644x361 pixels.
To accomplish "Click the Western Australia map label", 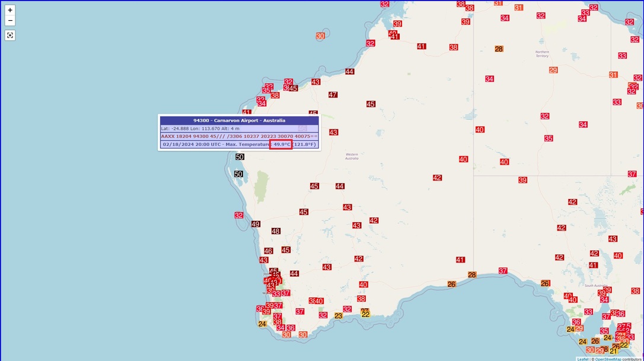I will click(x=352, y=156).
